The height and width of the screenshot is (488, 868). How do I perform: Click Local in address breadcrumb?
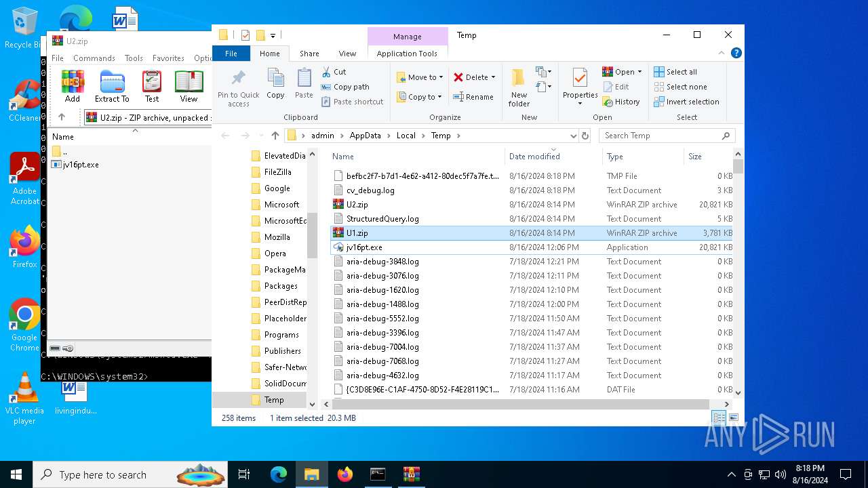pyautogui.click(x=406, y=136)
